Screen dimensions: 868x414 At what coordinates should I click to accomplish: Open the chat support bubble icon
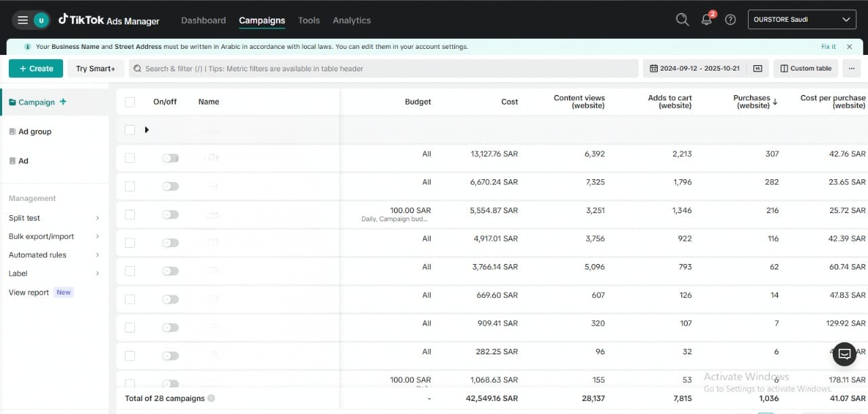click(x=844, y=354)
